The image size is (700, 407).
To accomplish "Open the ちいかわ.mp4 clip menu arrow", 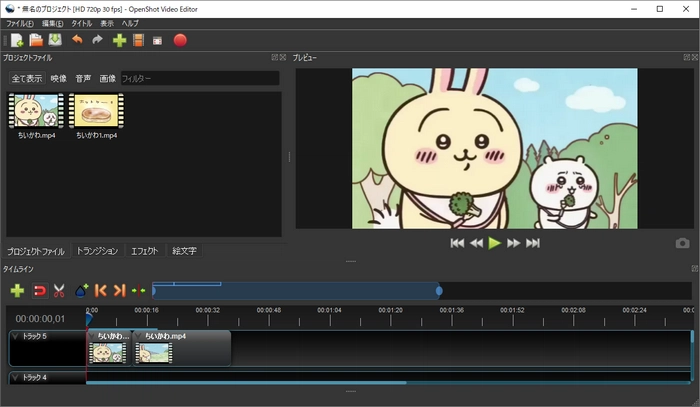I will tap(140, 337).
